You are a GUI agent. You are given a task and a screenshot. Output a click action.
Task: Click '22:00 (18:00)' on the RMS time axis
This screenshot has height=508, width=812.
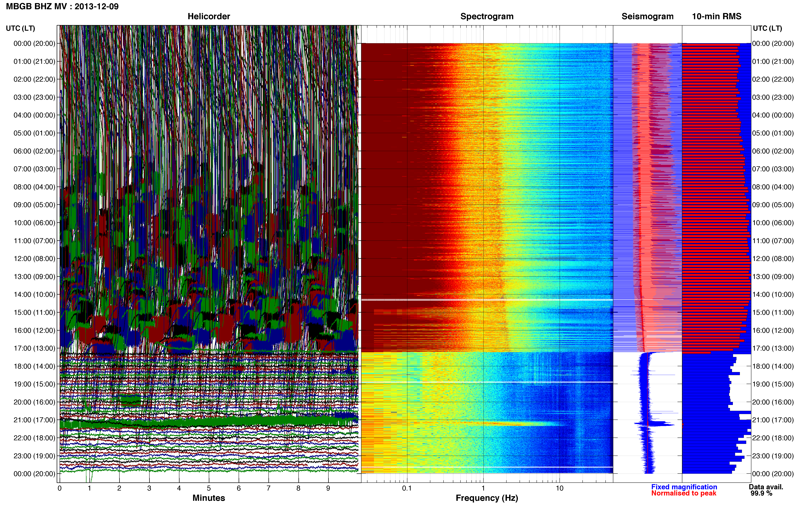(773, 438)
